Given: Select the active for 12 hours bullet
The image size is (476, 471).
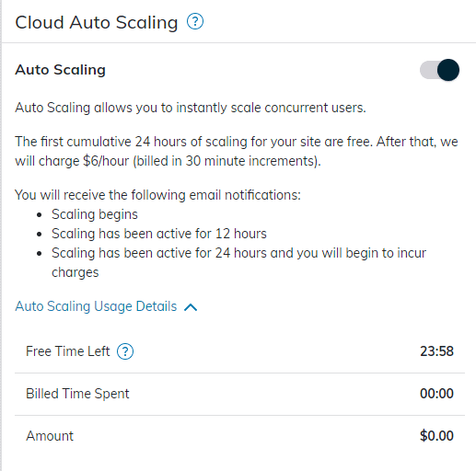Looking at the screenshot, I should [159, 234].
